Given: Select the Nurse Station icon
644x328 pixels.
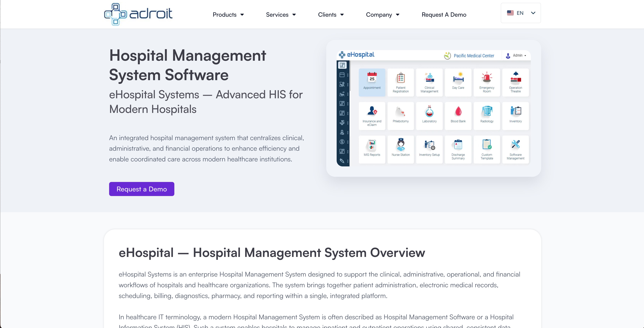Looking at the screenshot, I should pyautogui.click(x=401, y=149).
